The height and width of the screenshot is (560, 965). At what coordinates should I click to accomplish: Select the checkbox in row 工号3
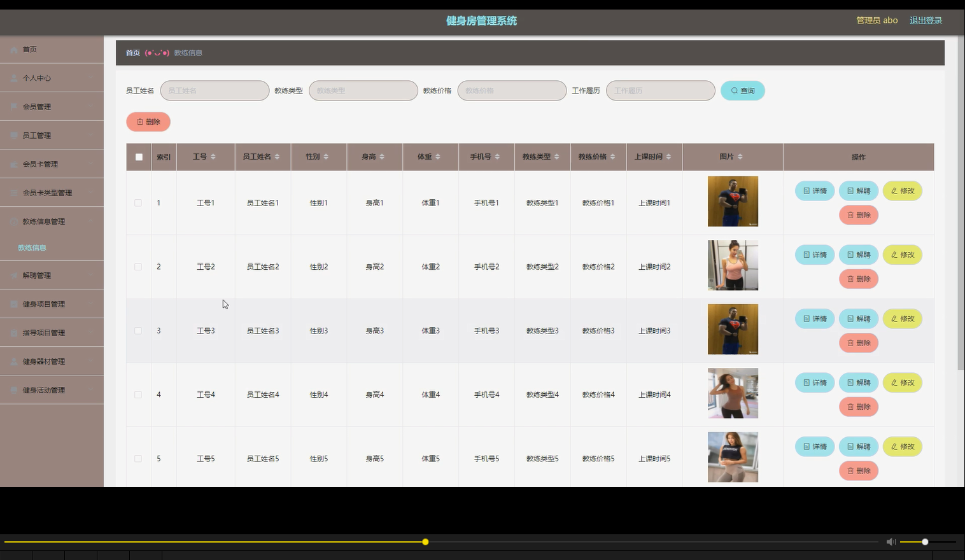[x=138, y=331]
